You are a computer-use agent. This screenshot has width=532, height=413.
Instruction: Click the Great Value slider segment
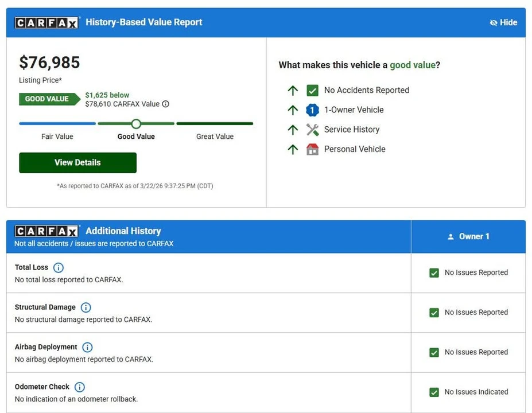[x=215, y=124]
